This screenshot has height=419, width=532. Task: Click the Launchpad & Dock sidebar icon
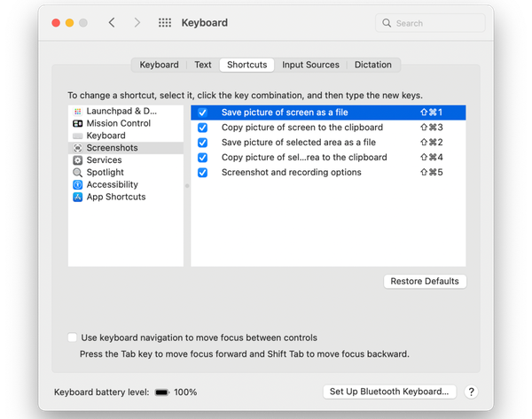coord(78,111)
